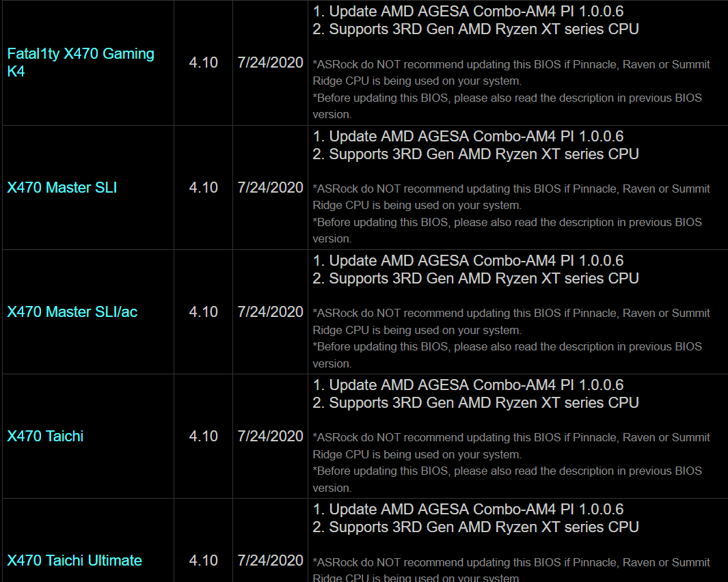Viewport: 728px width, 582px height.
Task: Open the X470 Master SLI link
Action: 62,187
